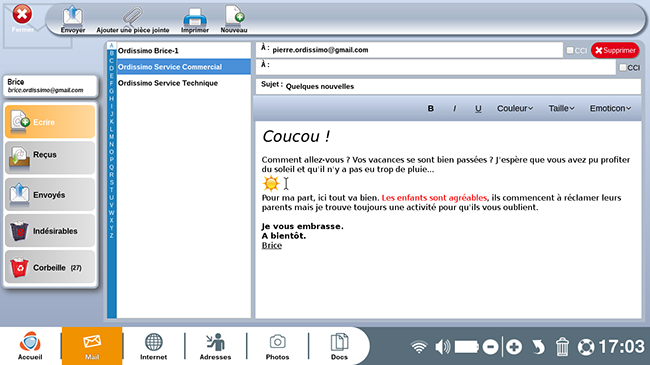Open Internet browser
The height and width of the screenshot is (365, 650).
pyautogui.click(x=153, y=346)
